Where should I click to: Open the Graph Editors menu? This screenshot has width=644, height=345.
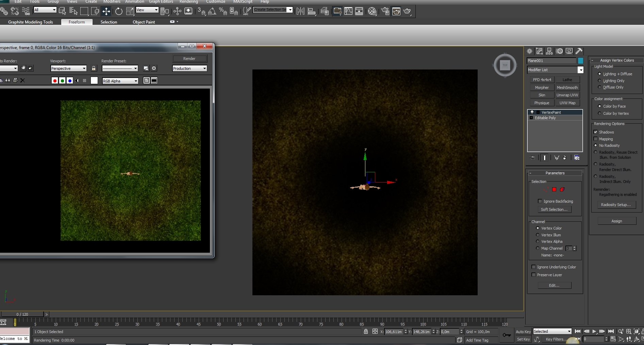coord(161,2)
